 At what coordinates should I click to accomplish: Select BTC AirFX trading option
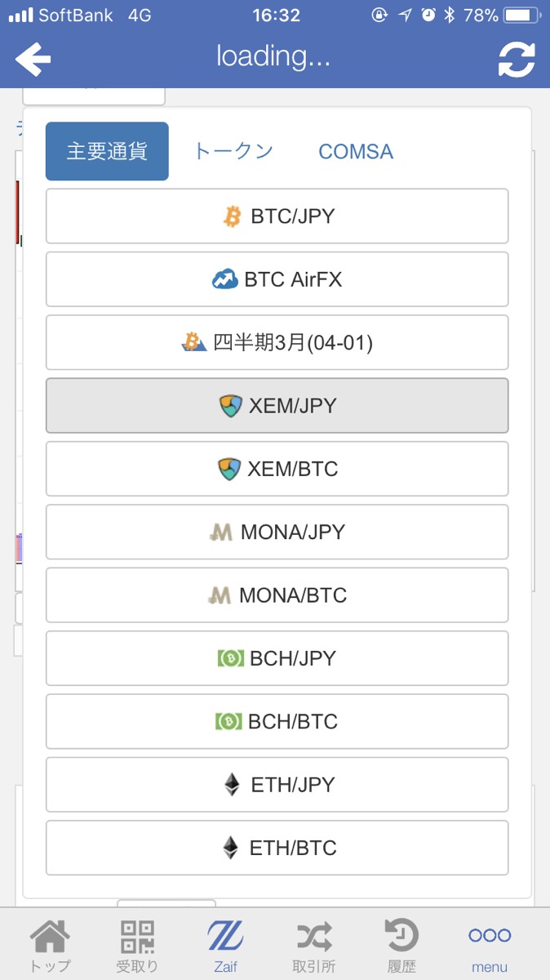pos(277,279)
